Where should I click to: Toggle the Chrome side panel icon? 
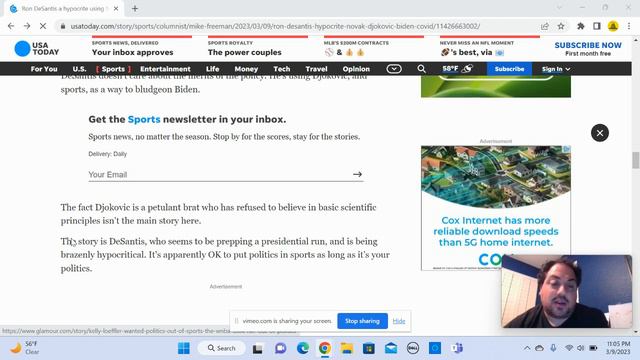pyautogui.click(x=597, y=26)
